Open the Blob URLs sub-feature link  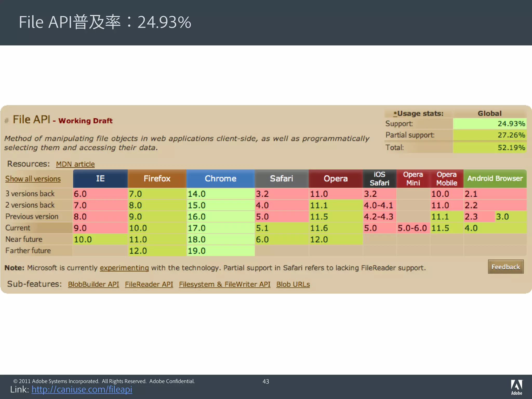[x=293, y=284]
